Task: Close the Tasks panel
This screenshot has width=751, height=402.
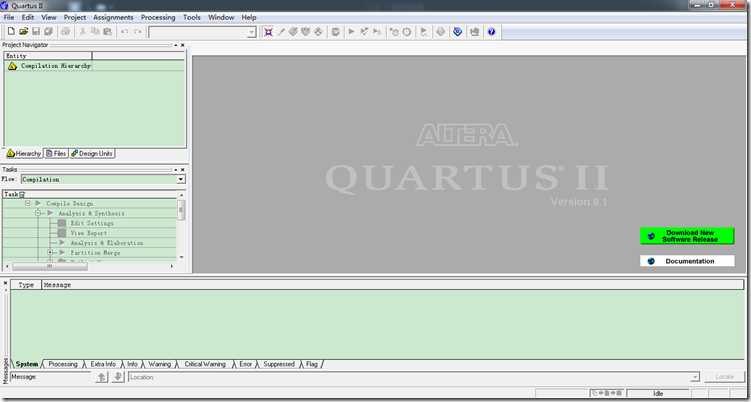Action: click(x=182, y=170)
